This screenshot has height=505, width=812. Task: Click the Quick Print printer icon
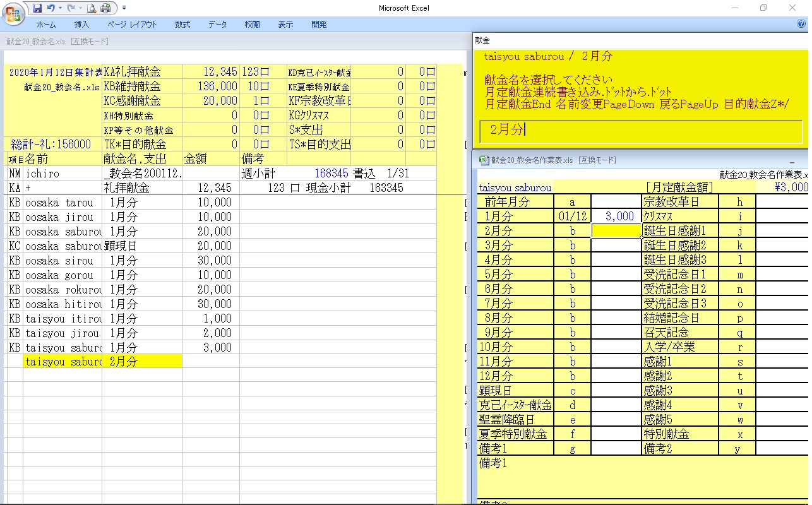[105, 8]
